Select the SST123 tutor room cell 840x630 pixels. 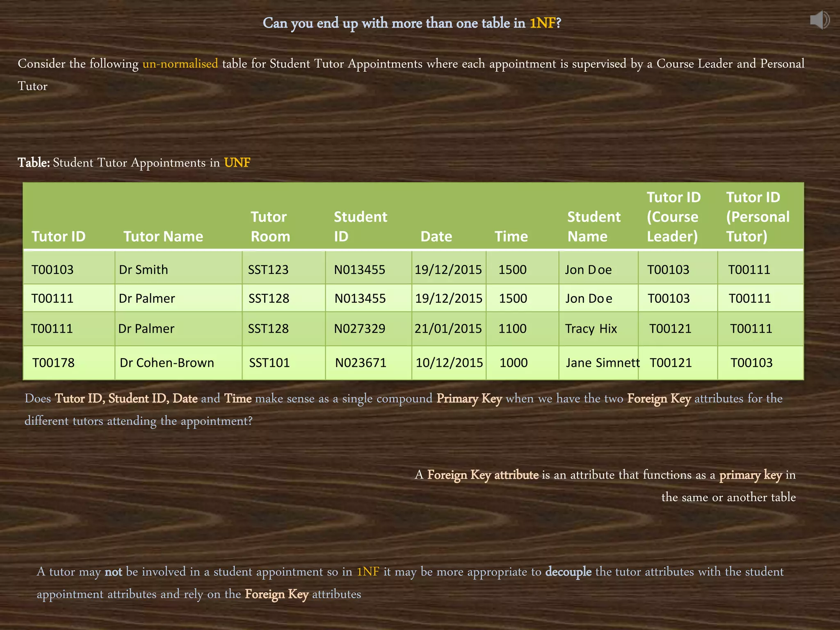coord(268,269)
